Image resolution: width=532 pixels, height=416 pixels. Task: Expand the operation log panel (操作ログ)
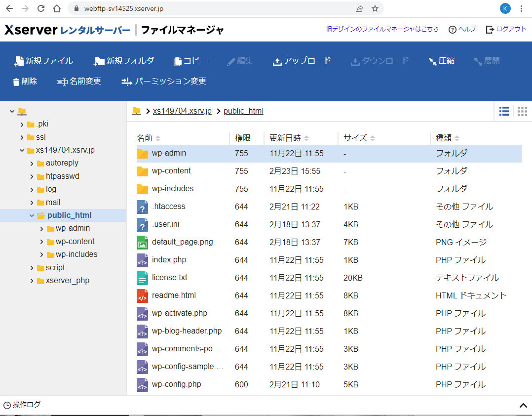(x=523, y=406)
